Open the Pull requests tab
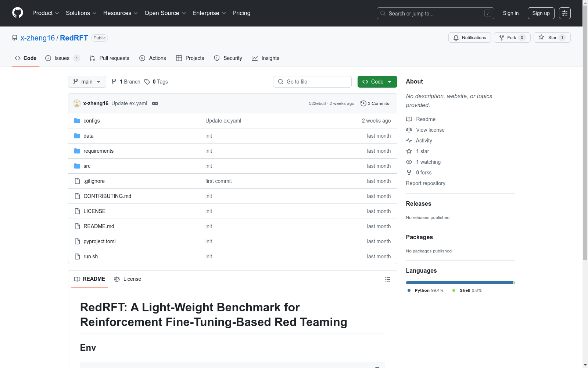The height and width of the screenshot is (368, 588). click(110, 58)
